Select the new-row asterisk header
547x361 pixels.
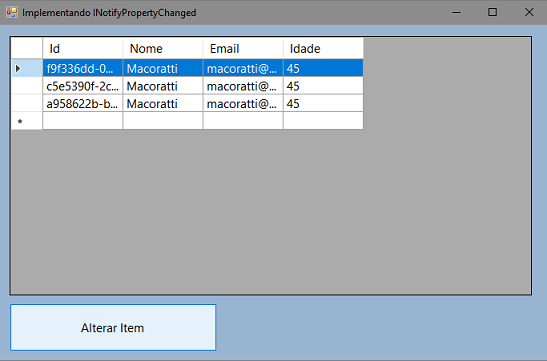[x=27, y=121]
